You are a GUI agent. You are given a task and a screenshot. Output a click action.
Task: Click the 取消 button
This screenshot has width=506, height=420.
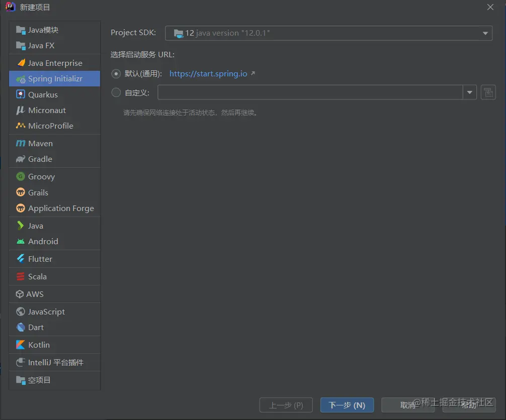tap(408, 405)
